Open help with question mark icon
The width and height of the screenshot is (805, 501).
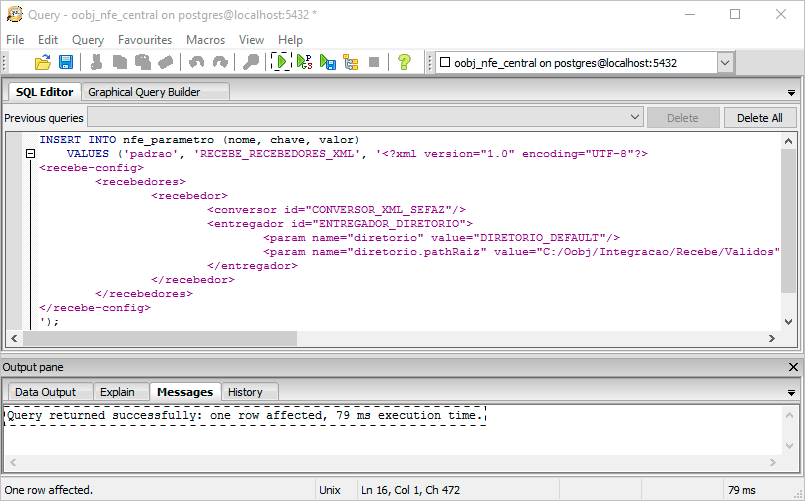point(404,63)
